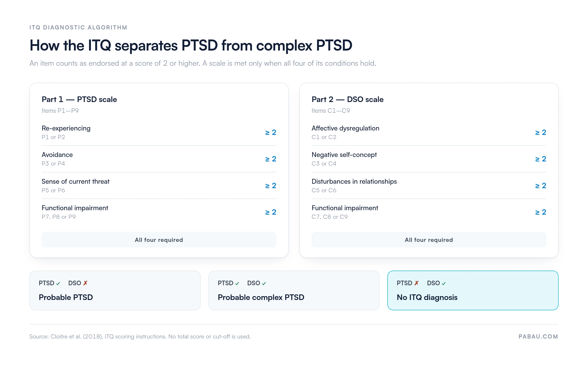Screen dimensions: 588x365
Task: Select the Probable complex PTSD outcome label
Action: click(x=261, y=297)
